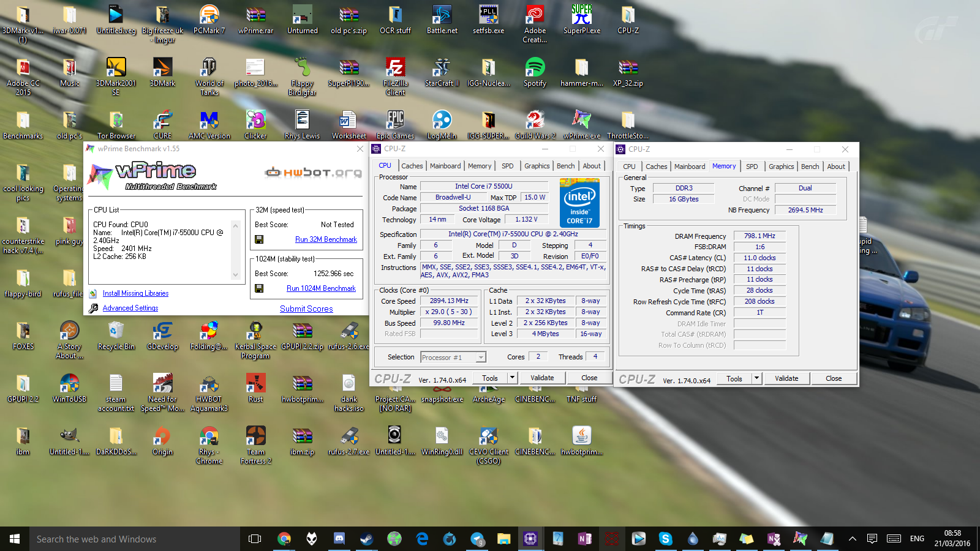The width and height of the screenshot is (980, 551).
Task: Open Advanced Settings link in wPrime
Action: [130, 308]
